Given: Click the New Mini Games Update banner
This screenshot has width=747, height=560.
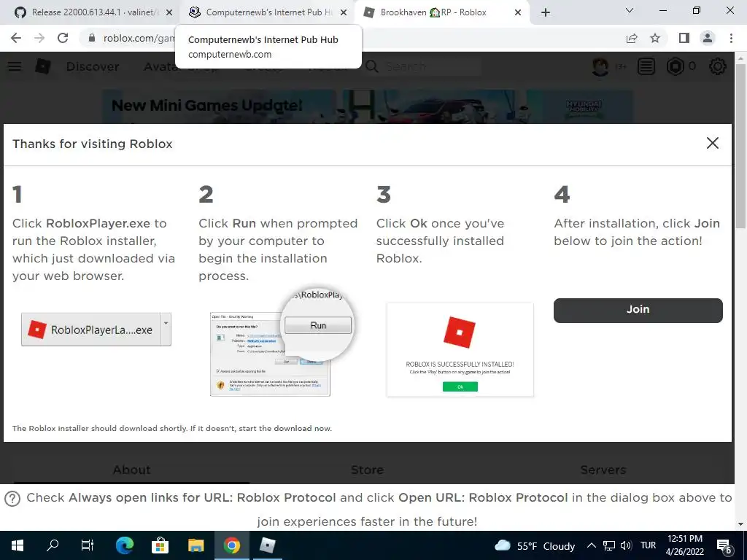Looking at the screenshot, I should tap(368, 106).
